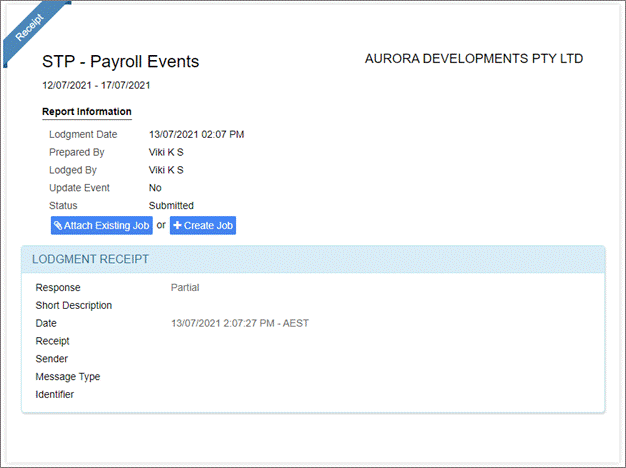Click the Prepared By label
The height and width of the screenshot is (468, 626).
click(x=77, y=152)
